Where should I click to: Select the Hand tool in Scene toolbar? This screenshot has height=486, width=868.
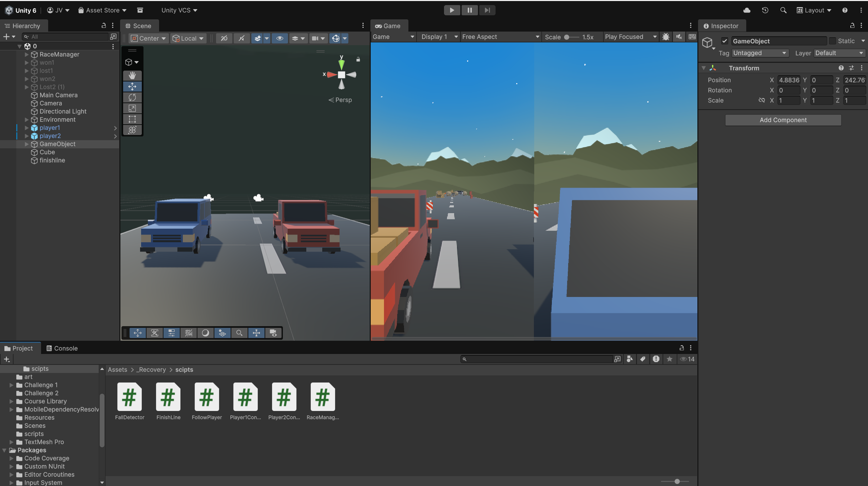coord(132,75)
